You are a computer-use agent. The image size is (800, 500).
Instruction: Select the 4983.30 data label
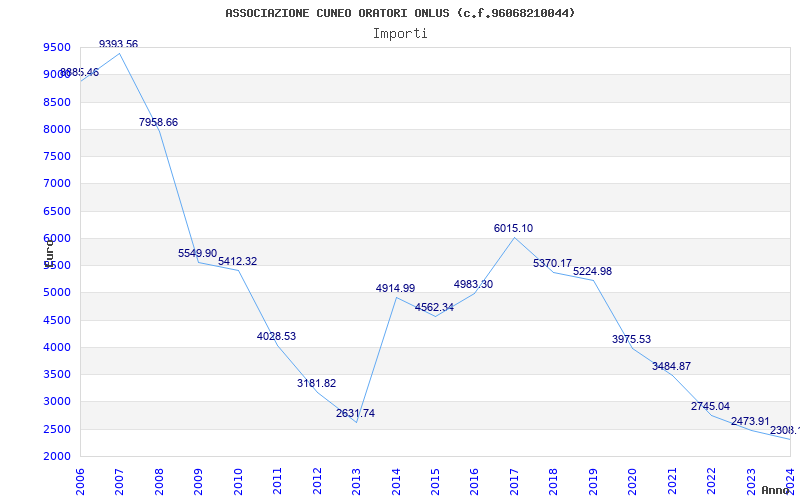click(473, 285)
